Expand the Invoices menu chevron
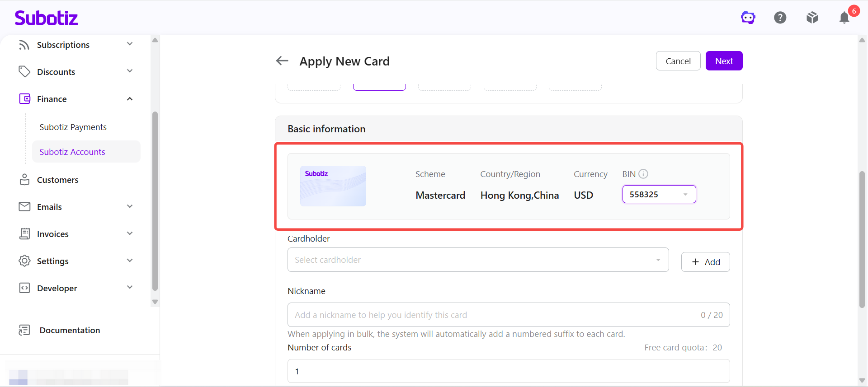Screen dimensions: 868x387 pyautogui.click(x=130, y=234)
